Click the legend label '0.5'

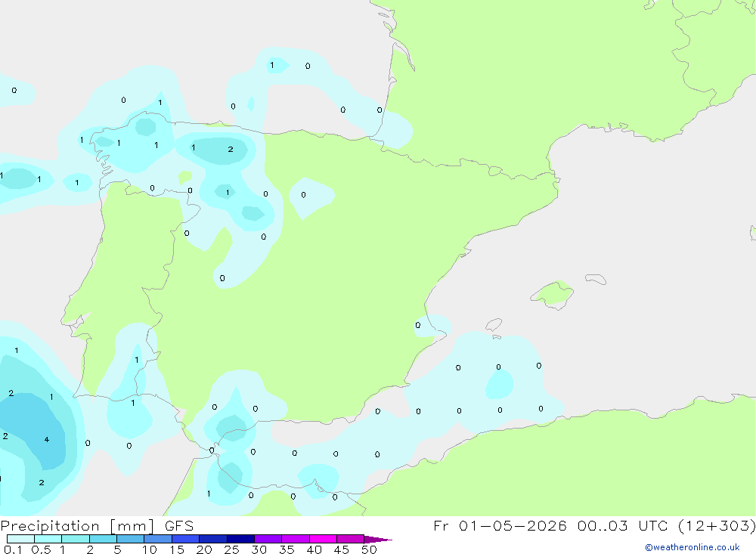[x=41, y=549]
